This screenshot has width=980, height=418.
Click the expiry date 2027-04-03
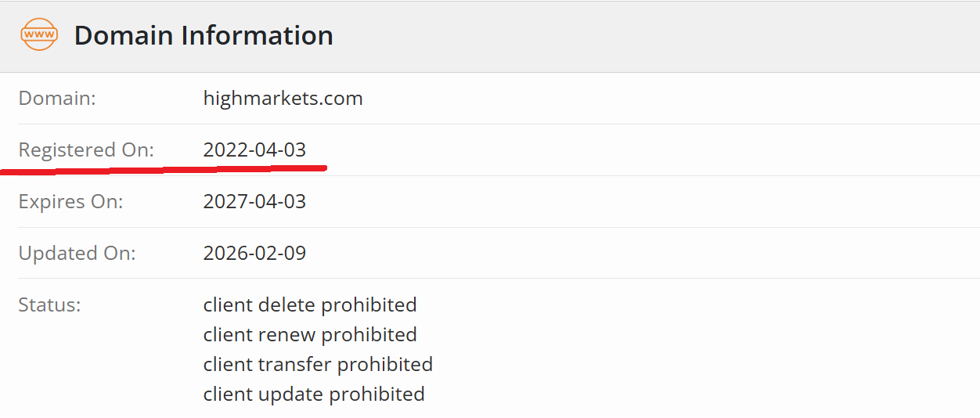[x=254, y=201]
